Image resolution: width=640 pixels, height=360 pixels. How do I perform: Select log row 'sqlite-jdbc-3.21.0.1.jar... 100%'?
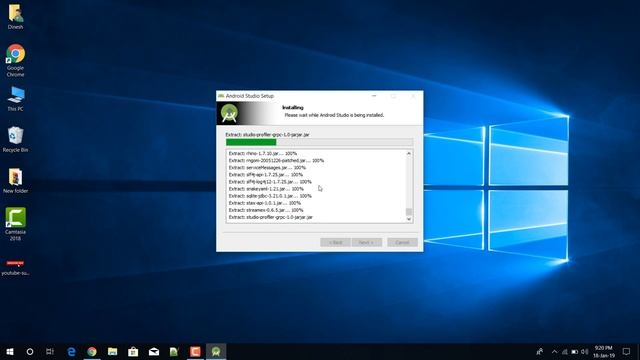click(x=270, y=196)
